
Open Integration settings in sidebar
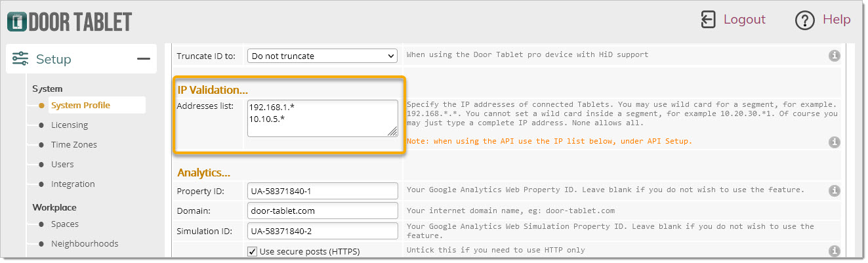(73, 184)
